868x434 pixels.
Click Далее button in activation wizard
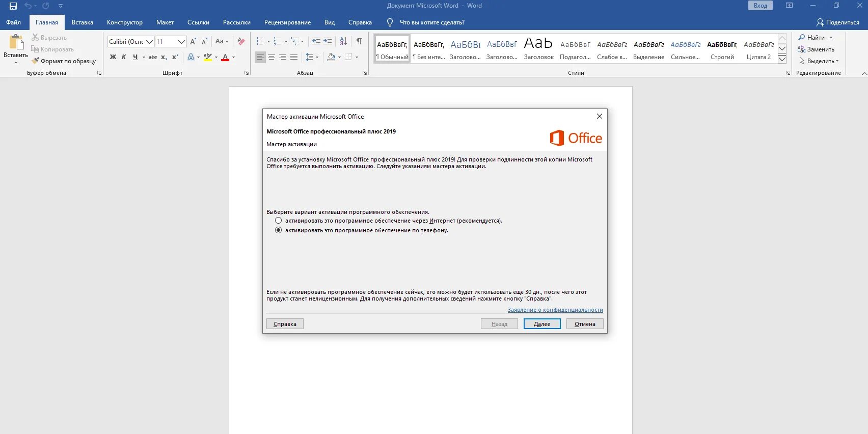click(x=542, y=324)
